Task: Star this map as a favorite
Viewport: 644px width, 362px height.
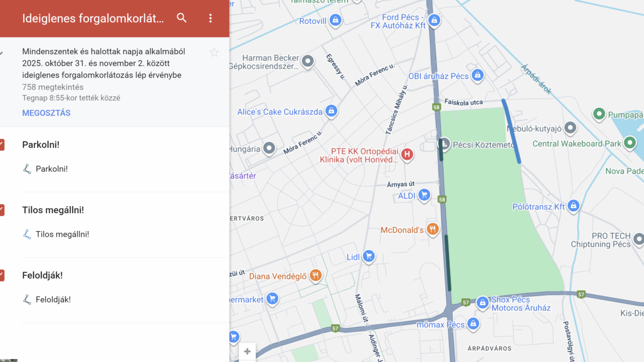Action: (214, 52)
